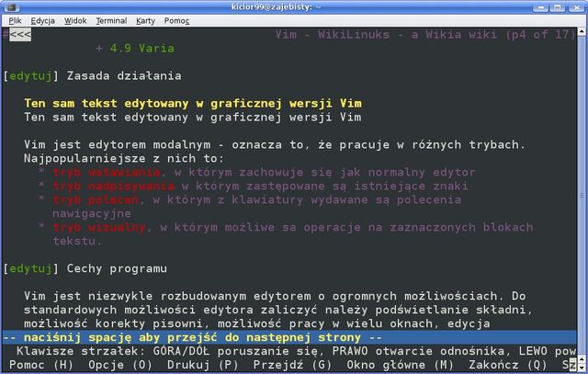The height and width of the screenshot is (374, 588).
Task: Minimize the terminal window
Action: (x=540, y=6)
